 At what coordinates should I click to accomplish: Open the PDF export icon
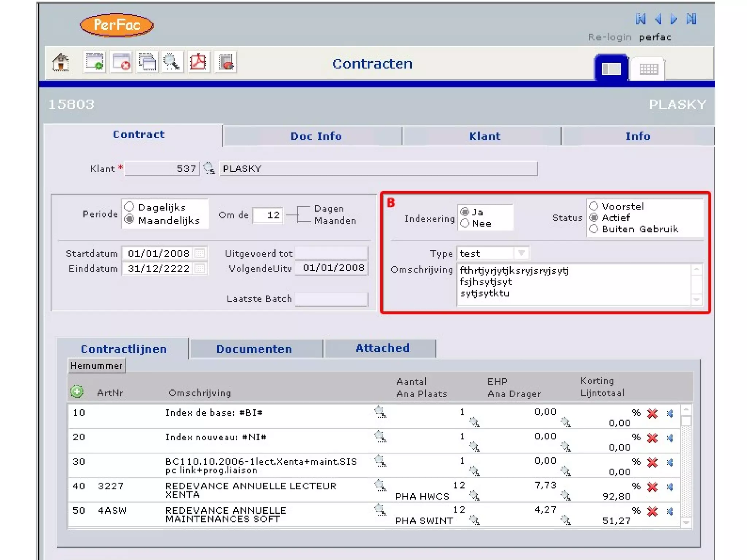[x=198, y=62]
